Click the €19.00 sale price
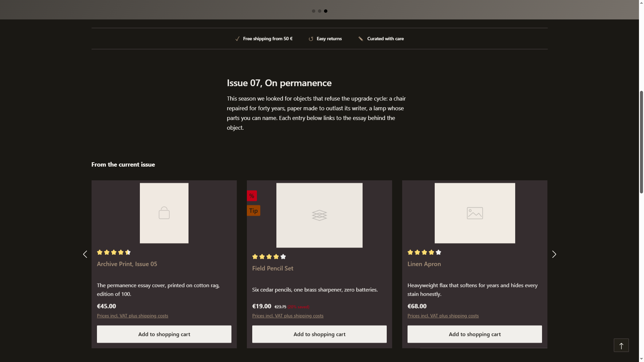644x362 pixels. (x=262, y=306)
